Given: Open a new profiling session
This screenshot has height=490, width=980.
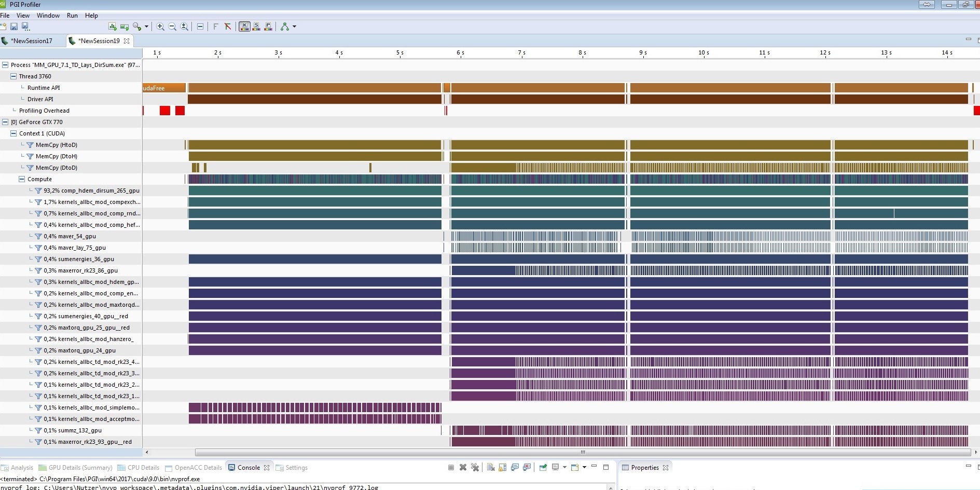Looking at the screenshot, I should (x=4, y=26).
